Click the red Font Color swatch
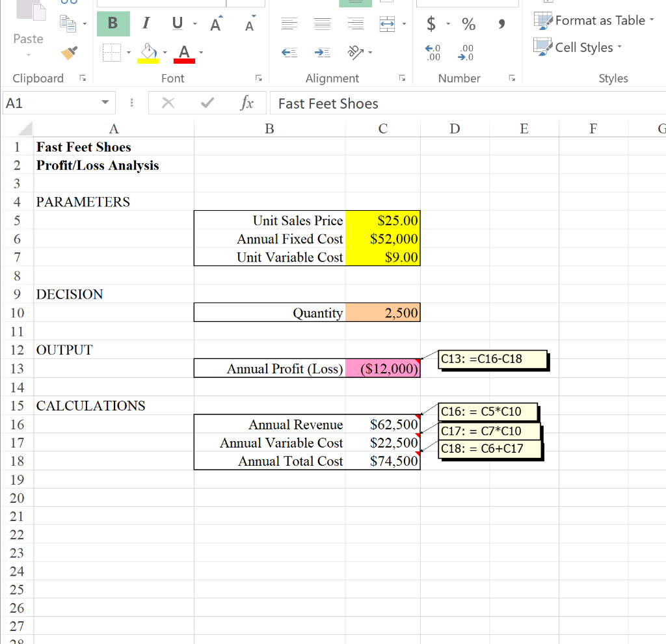This screenshot has height=644, width=666. (x=185, y=60)
